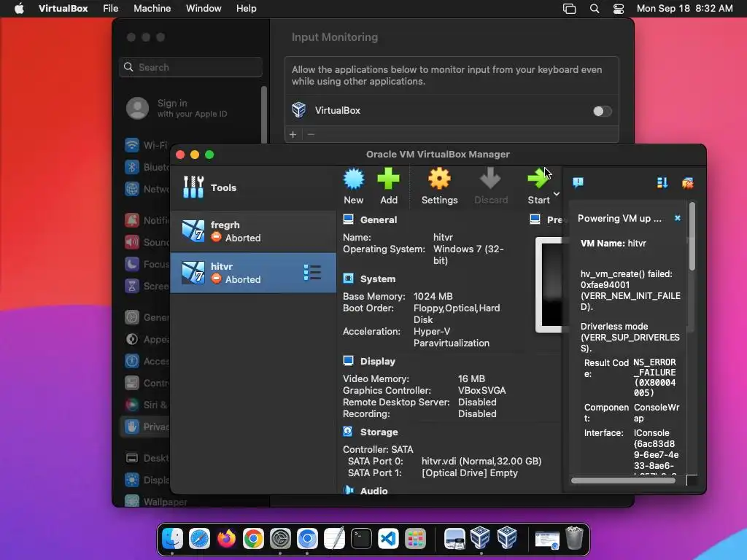Open Bluetooth in System Settings sidebar
747x560 pixels.
point(147,167)
